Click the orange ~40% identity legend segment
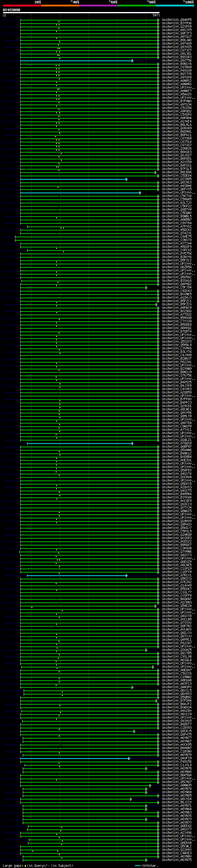 point(60,6)
